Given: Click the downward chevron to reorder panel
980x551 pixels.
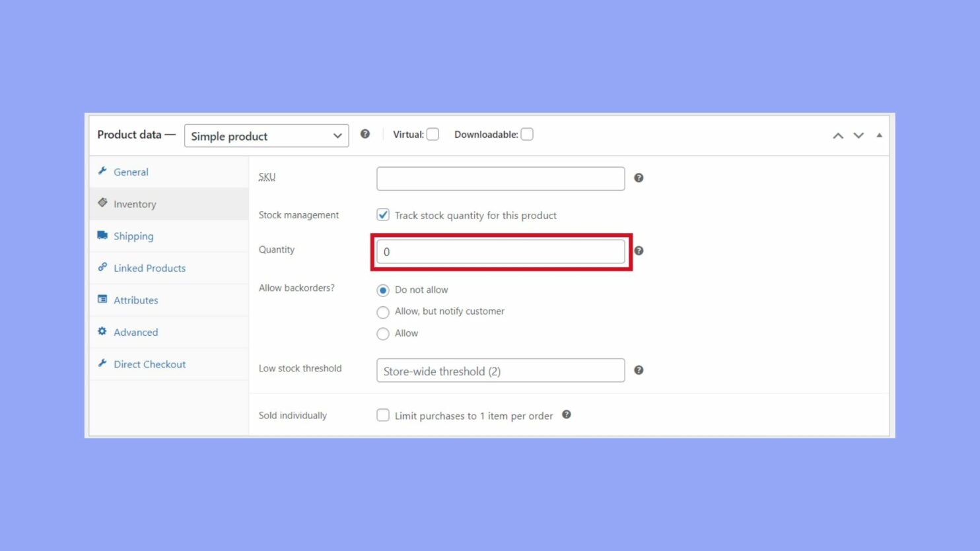Looking at the screenshot, I should 858,135.
